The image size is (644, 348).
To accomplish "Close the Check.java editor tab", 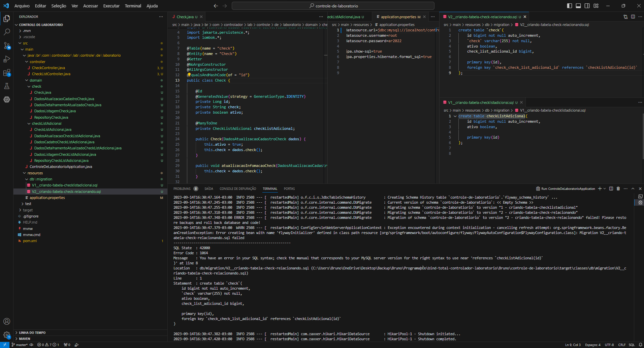I will (201, 17).
